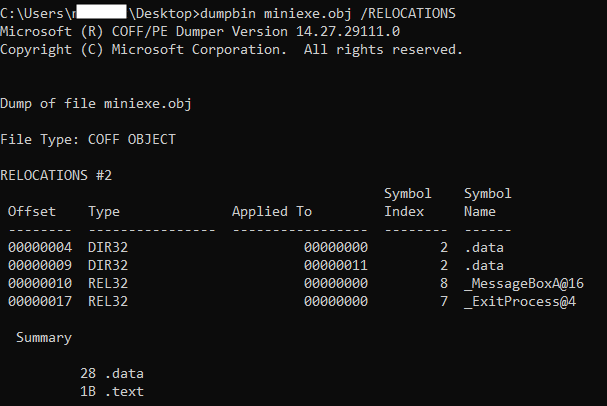Click the applied-to value 00000011
This screenshot has width=607, height=406.
click(x=336, y=265)
